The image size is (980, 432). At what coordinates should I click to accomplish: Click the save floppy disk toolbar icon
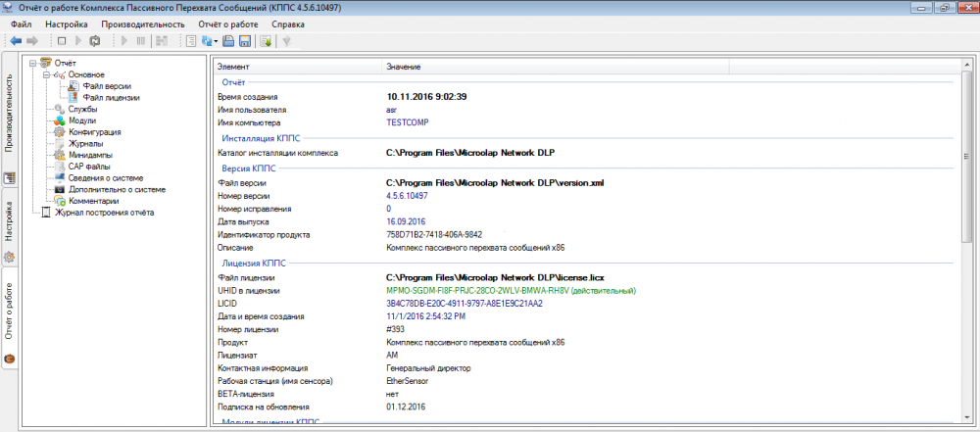pyautogui.click(x=245, y=41)
